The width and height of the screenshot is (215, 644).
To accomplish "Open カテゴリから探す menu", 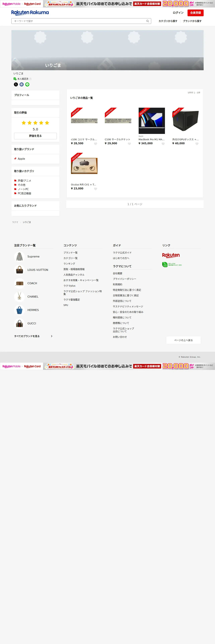I will click(x=168, y=21).
